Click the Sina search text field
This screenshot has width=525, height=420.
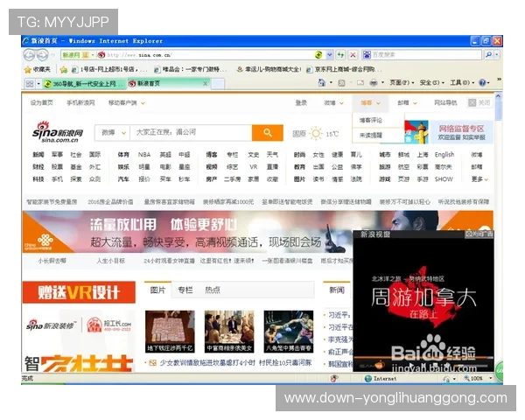point(191,133)
